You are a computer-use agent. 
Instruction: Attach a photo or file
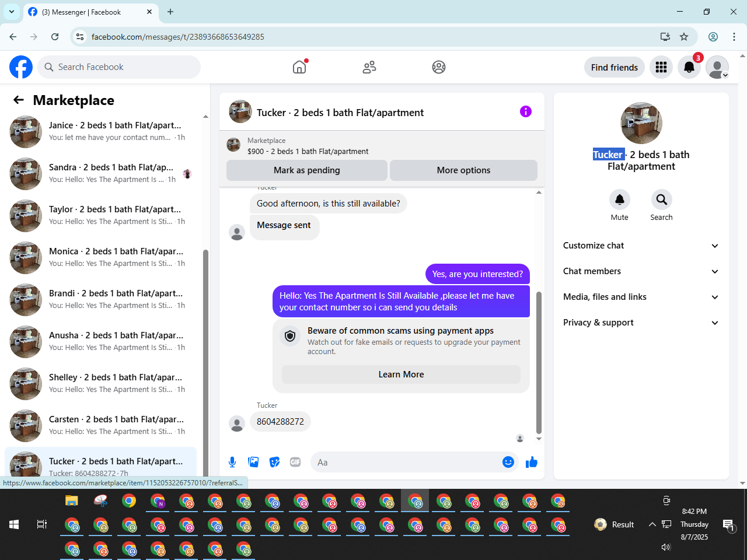tap(253, 462)
